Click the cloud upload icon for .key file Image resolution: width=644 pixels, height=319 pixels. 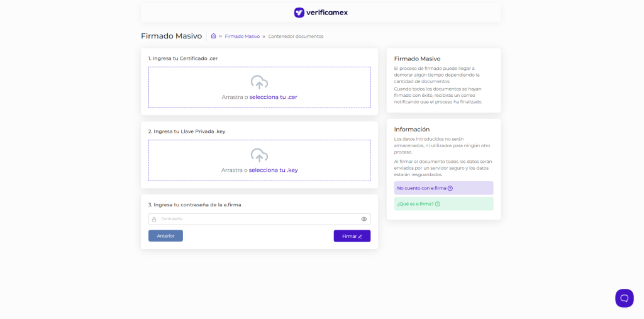pyautogui.click(x=259, y=155)
